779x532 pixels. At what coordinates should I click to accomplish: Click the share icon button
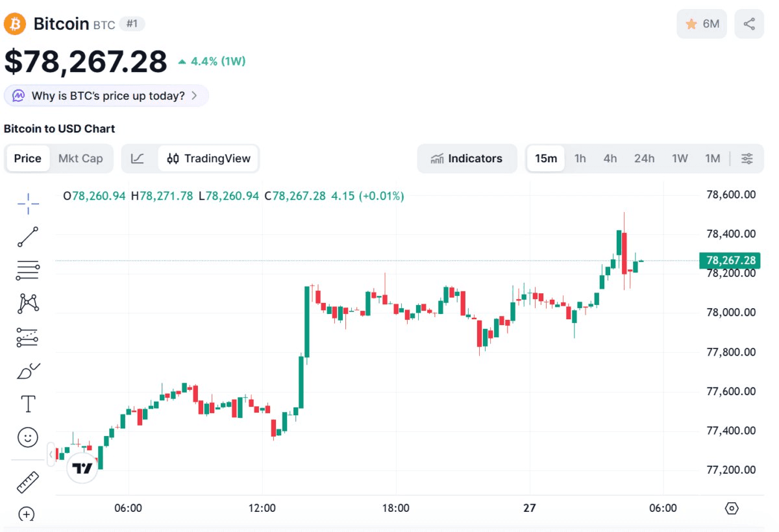click(x=749, y=24)
